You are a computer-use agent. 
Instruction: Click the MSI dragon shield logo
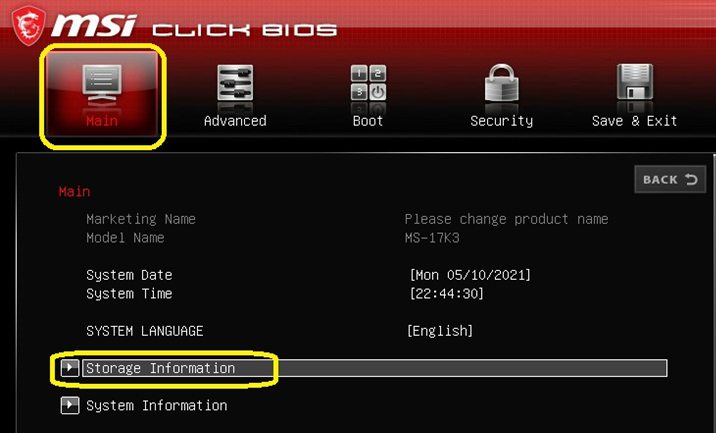click(29, 26)
